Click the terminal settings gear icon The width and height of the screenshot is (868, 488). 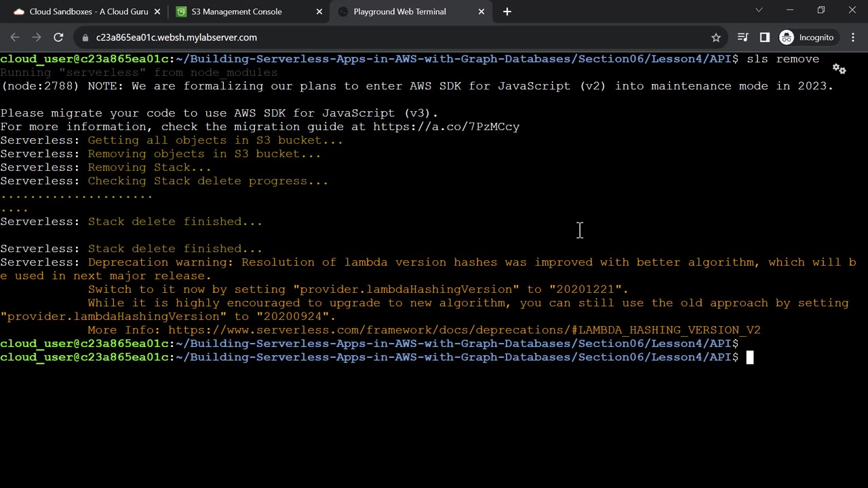tap(839, 69)
